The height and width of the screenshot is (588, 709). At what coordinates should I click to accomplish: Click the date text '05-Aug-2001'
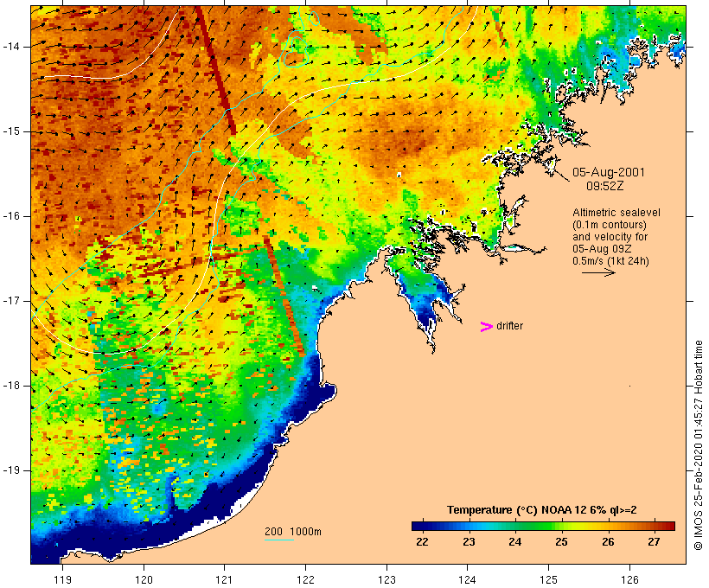[609, 172]
